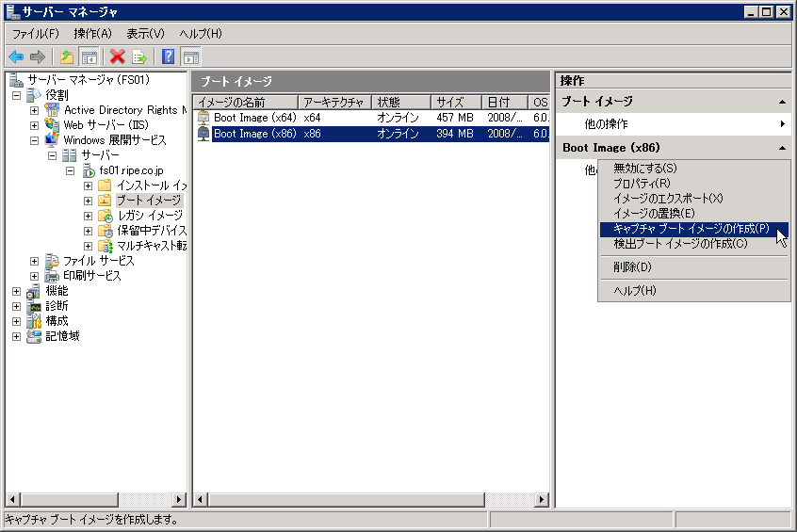The image size is (797, 532).
Task: Select the ブート イメージ tree item
Action: pos(149,201)
